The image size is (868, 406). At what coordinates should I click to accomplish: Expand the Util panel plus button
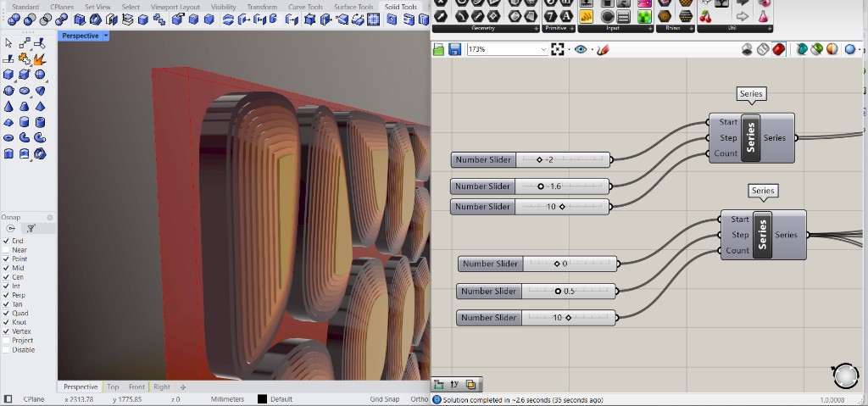[769, 28]
